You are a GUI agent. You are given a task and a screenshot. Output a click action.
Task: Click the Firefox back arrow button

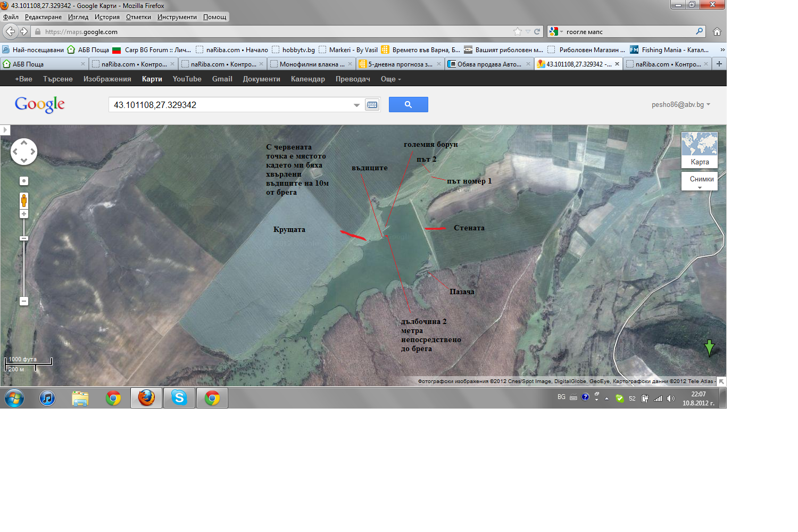click(x=10, y=31)
